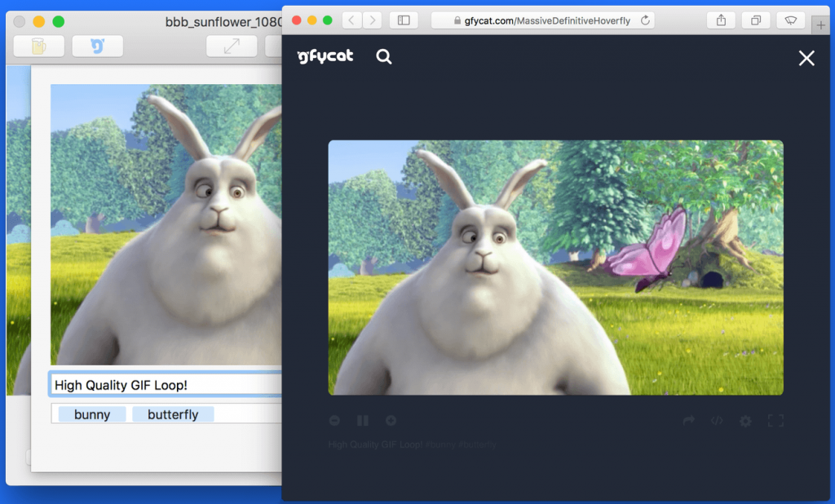Click the Pocket extension icon in Safari
The width and height of the screenshot is (835, 504).
coord(791,20)
